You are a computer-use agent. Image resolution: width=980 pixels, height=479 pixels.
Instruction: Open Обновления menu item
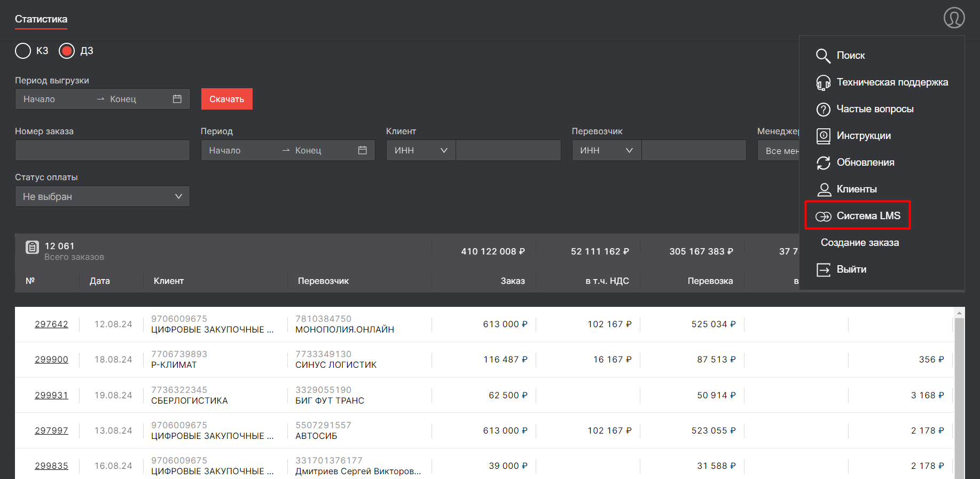(x=865, y=163)
